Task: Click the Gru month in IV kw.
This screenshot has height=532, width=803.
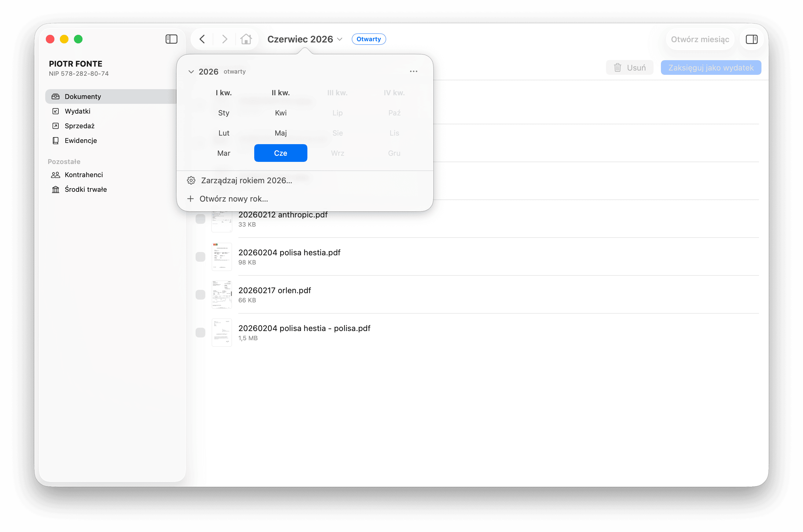Action: point(394,153)
